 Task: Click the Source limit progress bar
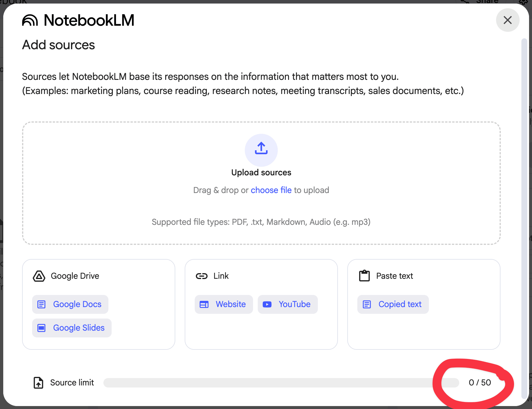coord(281,382)
